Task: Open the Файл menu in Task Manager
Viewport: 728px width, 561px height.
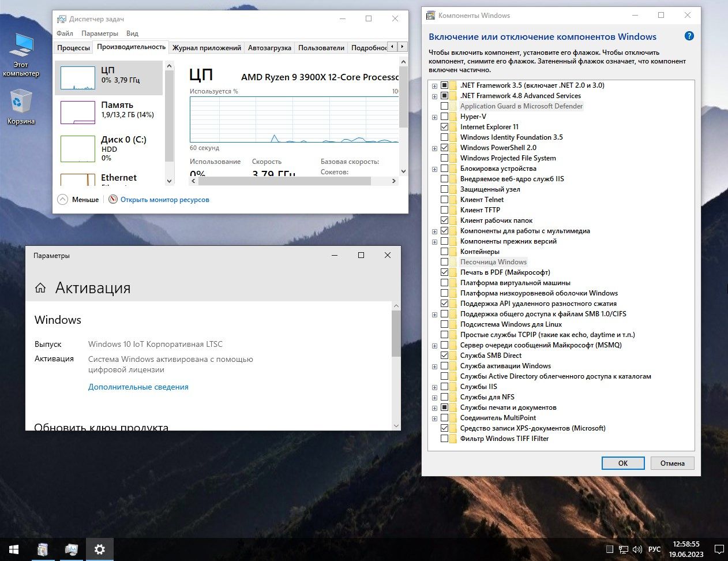Action: click(65, 33)
